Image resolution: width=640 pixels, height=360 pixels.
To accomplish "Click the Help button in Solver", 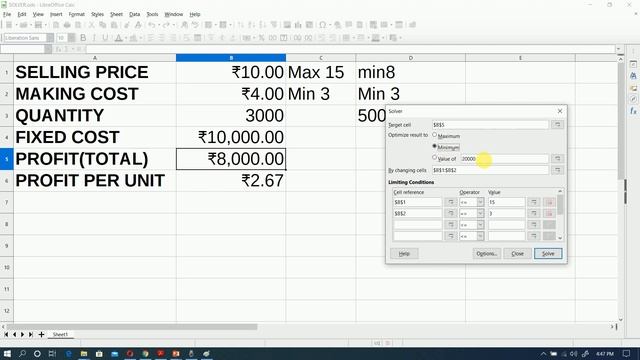I will [404, 253].
